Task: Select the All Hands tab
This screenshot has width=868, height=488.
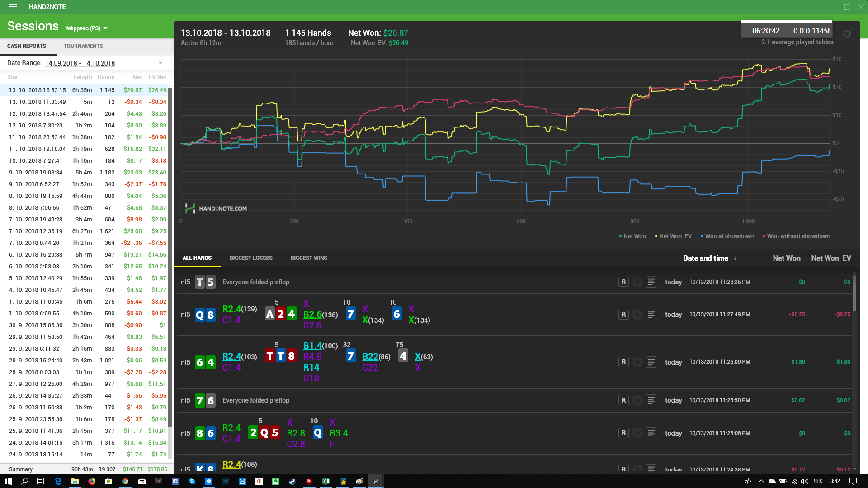Action: [197, 258]
